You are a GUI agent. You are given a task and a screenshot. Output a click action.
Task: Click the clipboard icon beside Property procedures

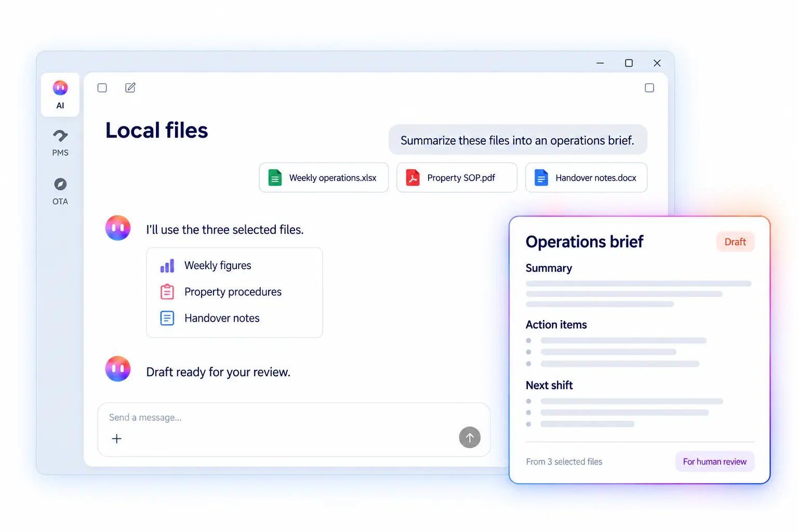tap(167, 292)
